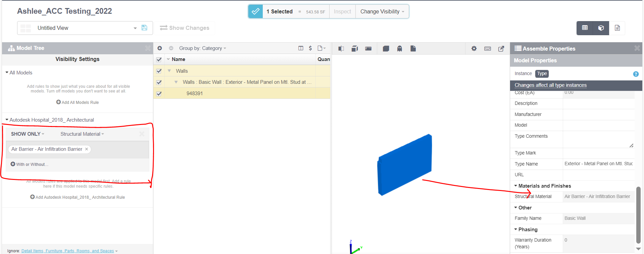Click With or Without... to add a condition

(29, 164)
